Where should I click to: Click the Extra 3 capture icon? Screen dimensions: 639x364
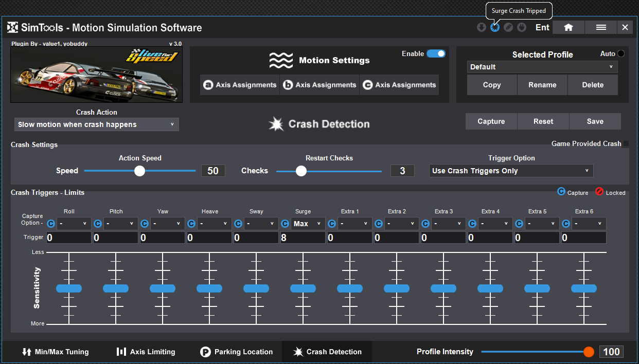(425, 224)
